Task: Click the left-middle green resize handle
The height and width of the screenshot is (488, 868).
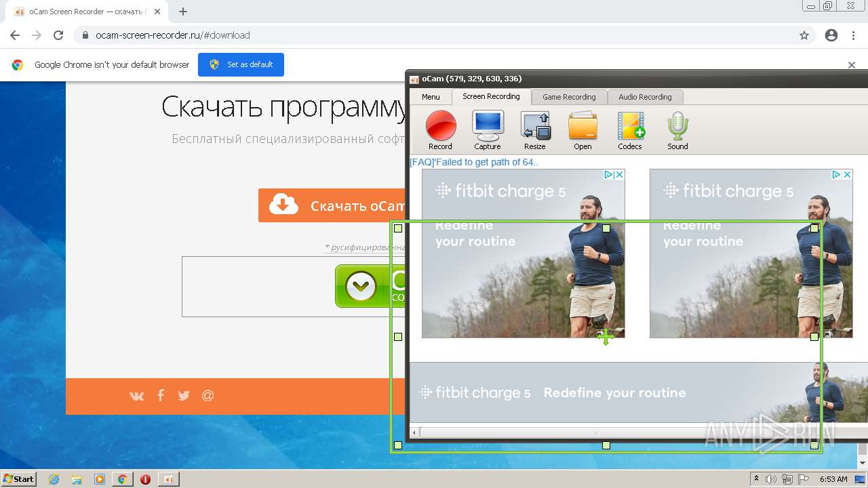Action: click(x=398, y=337)
